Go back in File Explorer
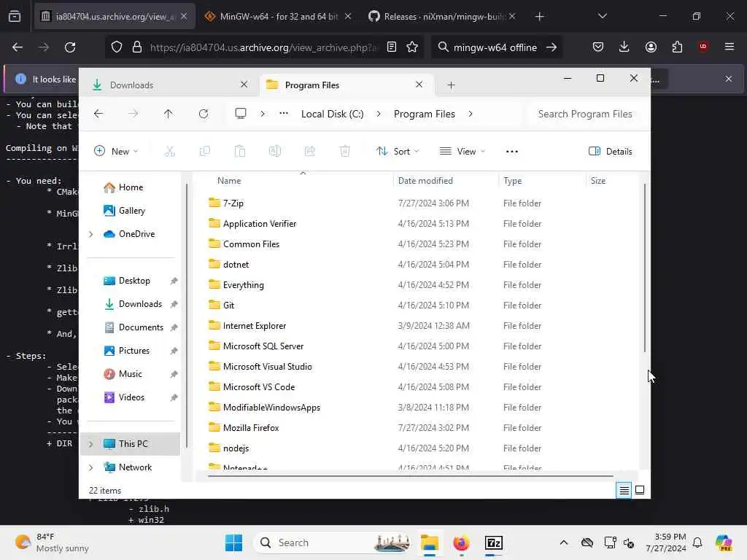Viewport: 747px width, 560px height. pyautogui.click(x=98, y=114)
